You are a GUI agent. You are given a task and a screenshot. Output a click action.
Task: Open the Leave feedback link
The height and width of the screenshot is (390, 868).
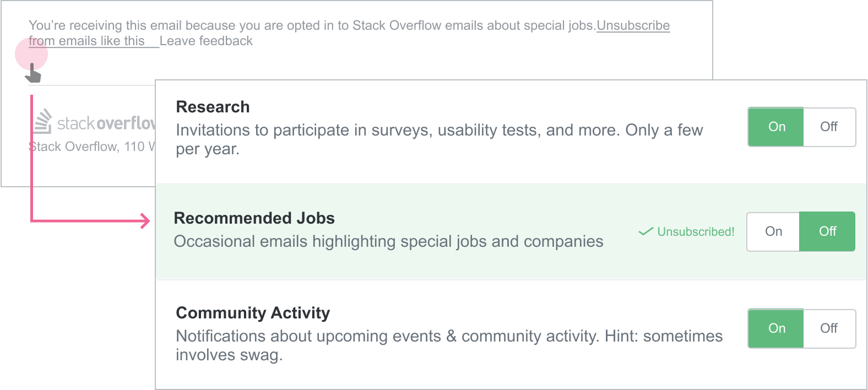pyautogui.click(x=206, y=41)
